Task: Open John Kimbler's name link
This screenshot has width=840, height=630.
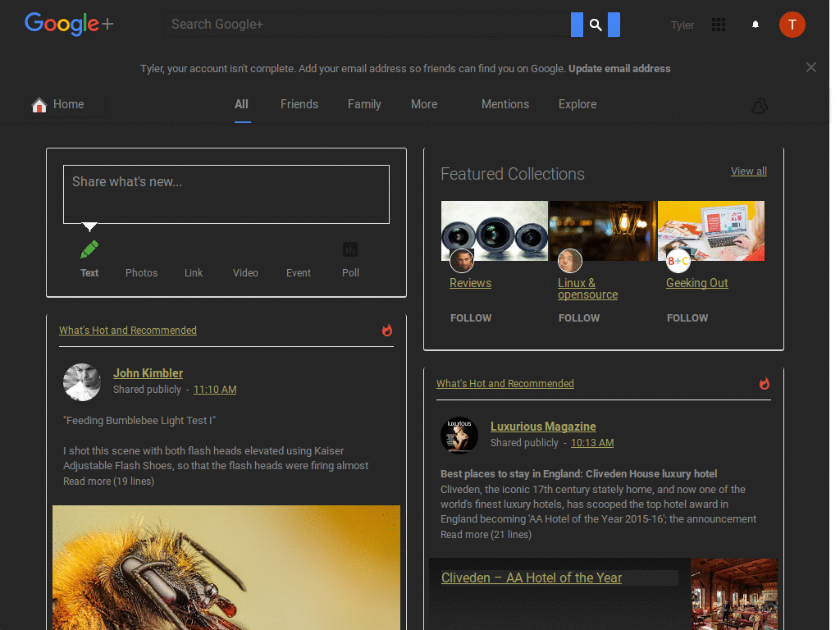Action: pyautogui.click(x=148, y=373)
